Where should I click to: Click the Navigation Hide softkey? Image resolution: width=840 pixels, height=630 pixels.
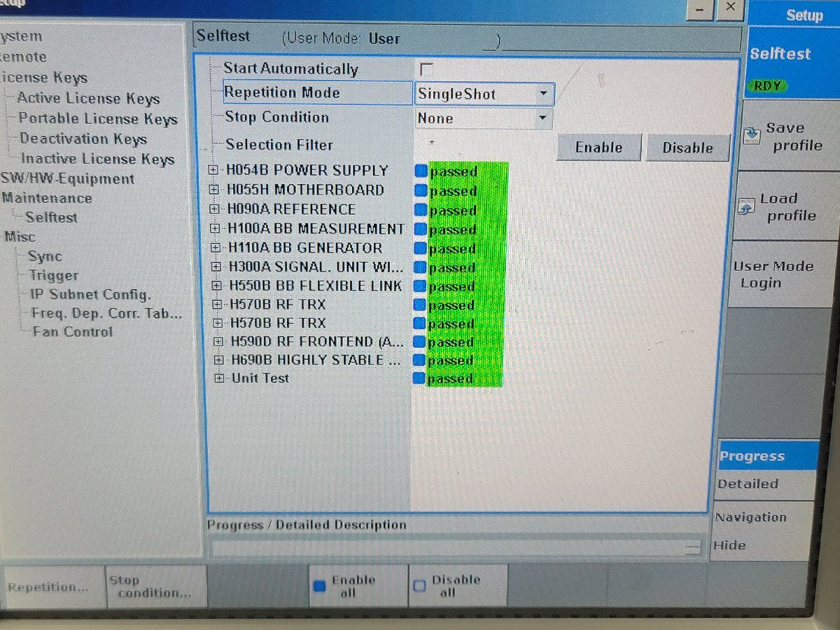point(764,531)
